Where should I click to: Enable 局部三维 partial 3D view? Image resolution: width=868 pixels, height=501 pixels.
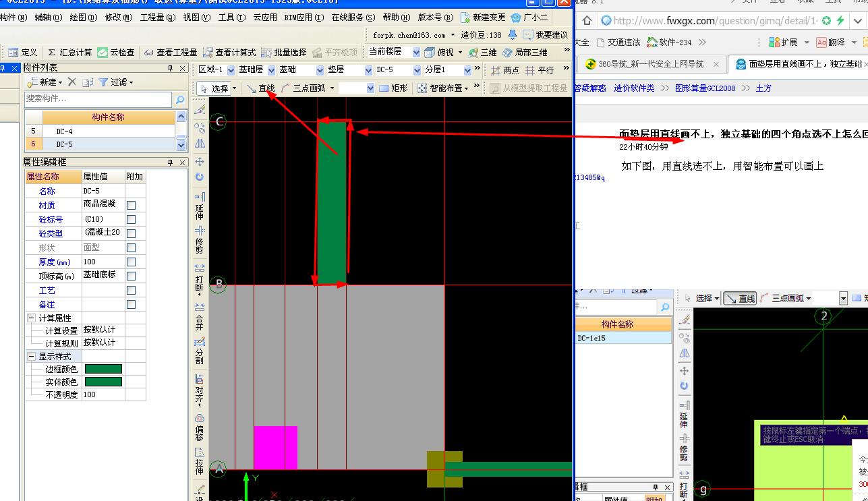click(525, 52)
